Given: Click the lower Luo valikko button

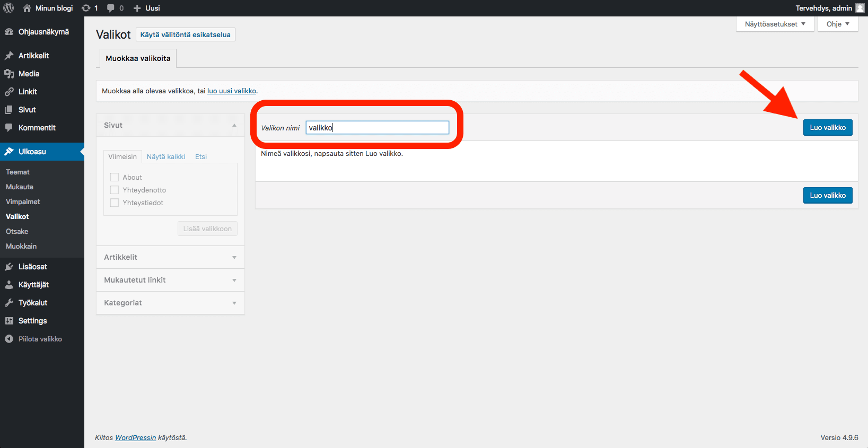Looking at the screenshot, I should (x=828, y=195).
